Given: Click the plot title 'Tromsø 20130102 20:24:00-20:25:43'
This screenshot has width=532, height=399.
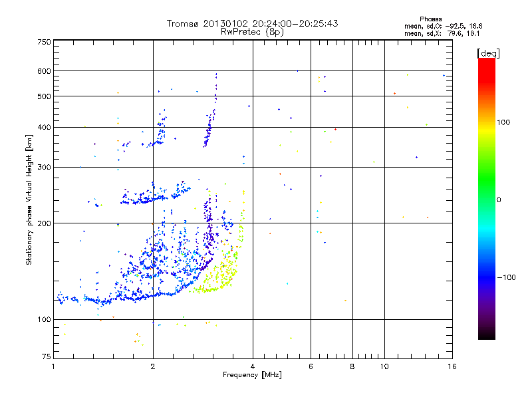Looking at the screenshot, I should 252,23.
